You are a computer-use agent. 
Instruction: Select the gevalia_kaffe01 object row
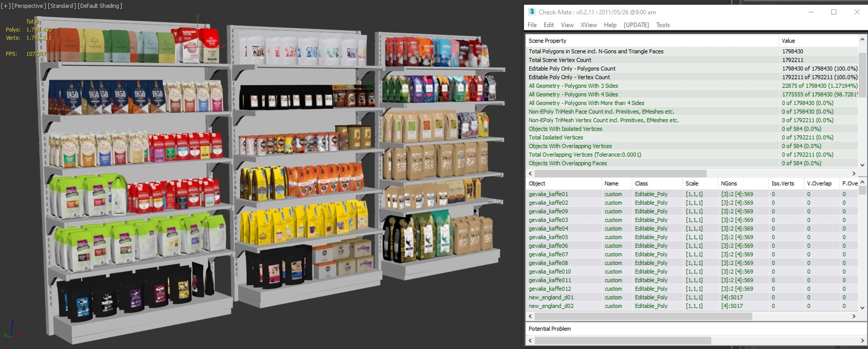(692, 194)
